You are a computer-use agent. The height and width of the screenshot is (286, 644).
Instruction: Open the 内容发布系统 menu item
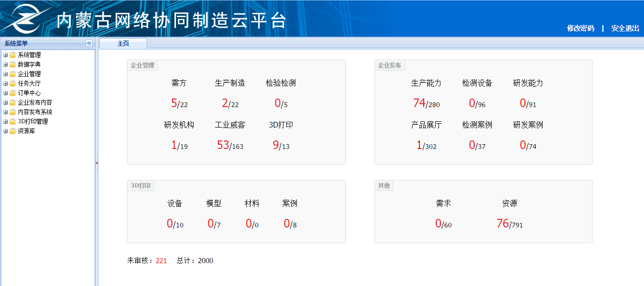pos(35,112)
